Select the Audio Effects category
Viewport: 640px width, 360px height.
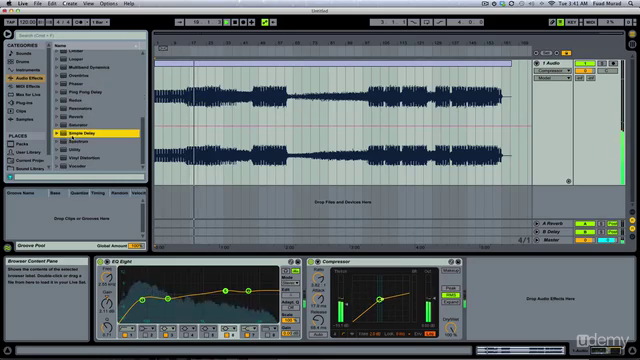pos(26,78)
